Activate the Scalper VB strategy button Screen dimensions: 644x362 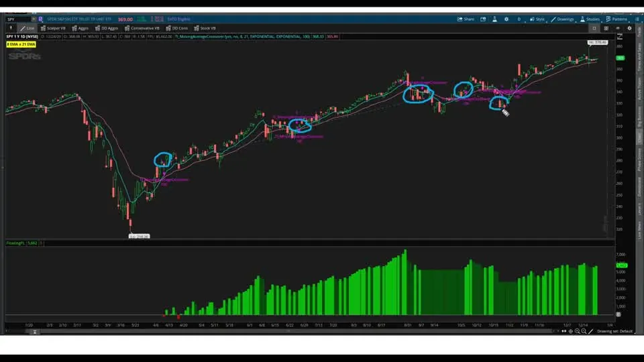coord(54,28)
